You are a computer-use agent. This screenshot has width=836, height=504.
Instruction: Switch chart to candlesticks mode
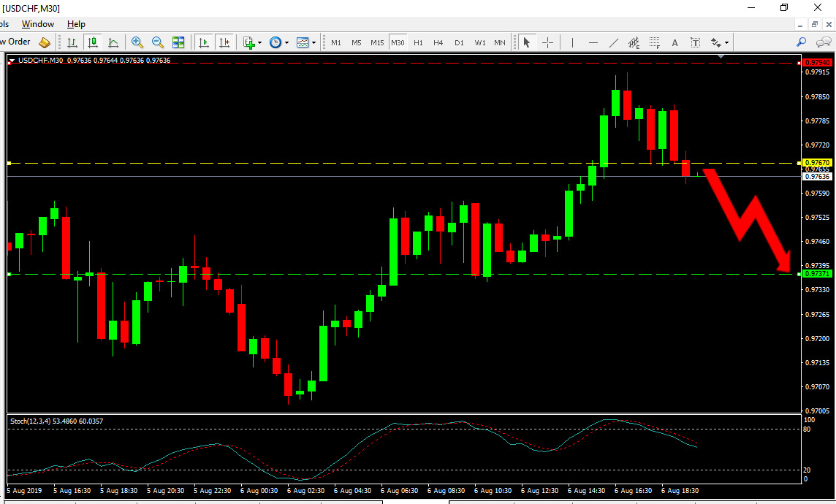[93, 42]
